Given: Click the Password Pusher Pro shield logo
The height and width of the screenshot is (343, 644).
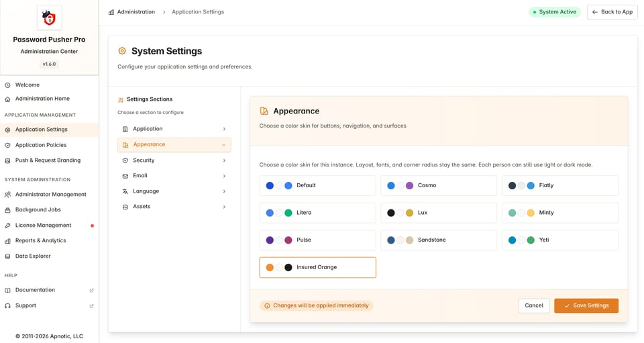Looking at the screenshot, I should tap(49, 17).
